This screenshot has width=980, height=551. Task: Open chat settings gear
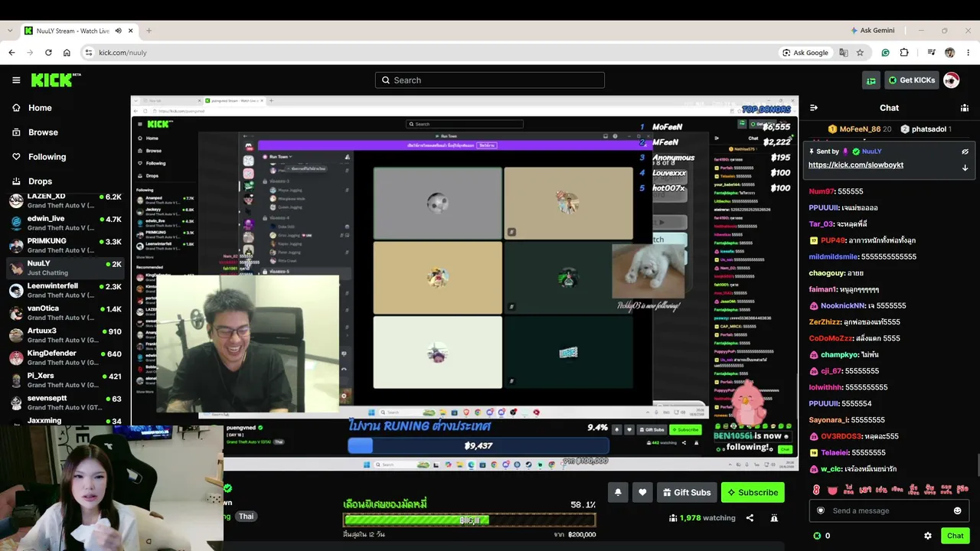[x=928, y=536]
